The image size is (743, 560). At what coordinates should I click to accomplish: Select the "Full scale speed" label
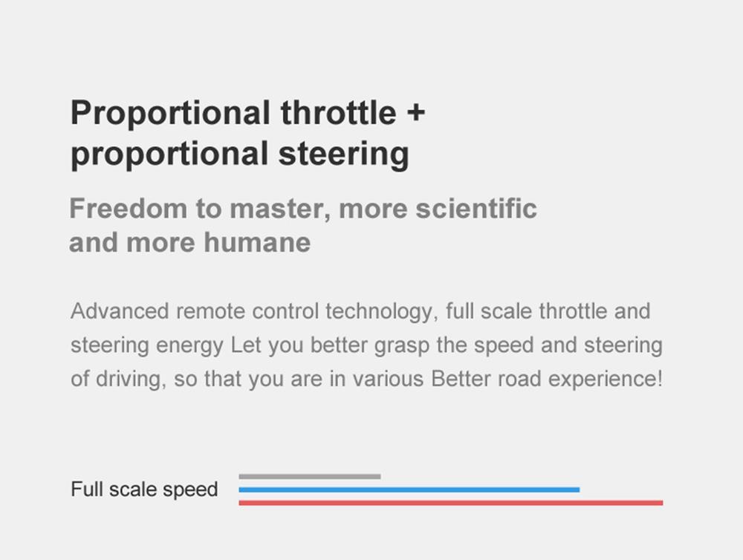[x=144, y=489]
